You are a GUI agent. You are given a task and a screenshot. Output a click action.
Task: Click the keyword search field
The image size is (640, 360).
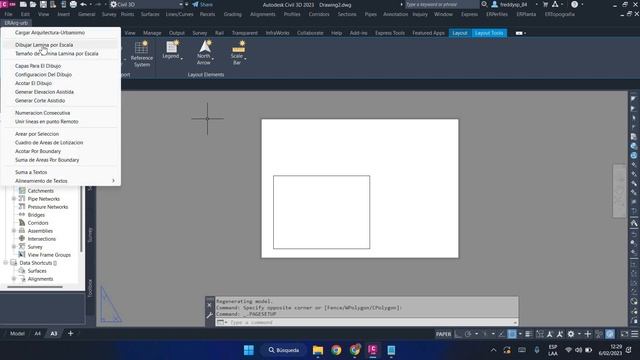coord(442,4)
